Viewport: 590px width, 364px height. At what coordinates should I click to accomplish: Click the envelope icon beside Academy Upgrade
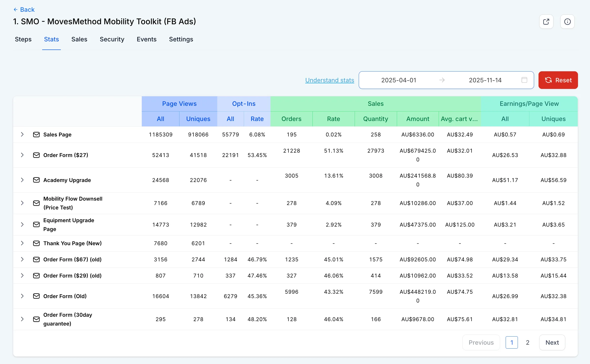pos(36,180)
